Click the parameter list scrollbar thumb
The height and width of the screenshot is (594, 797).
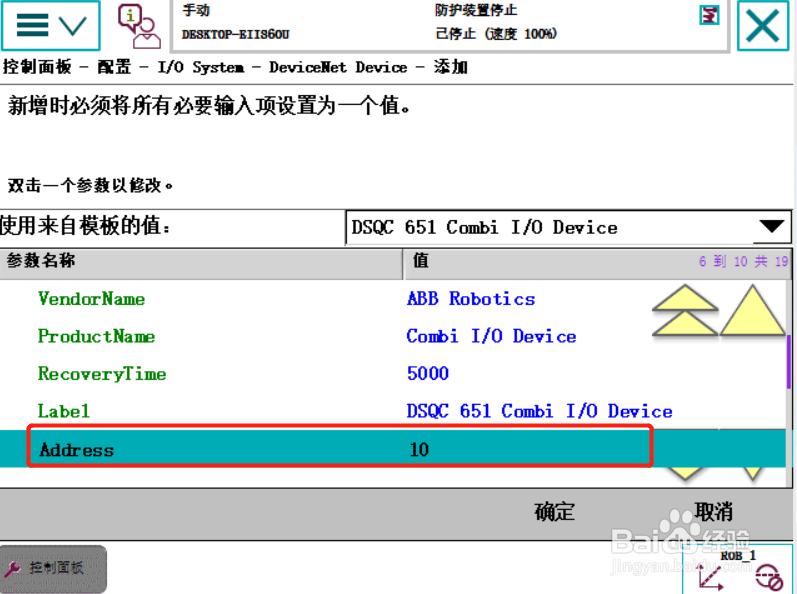(789, 362)
